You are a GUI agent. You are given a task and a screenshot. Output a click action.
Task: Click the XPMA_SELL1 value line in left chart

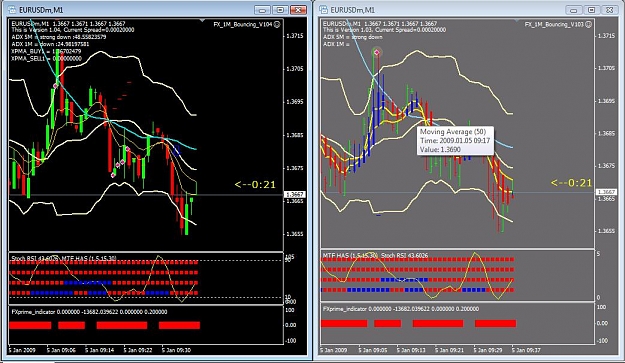pos(47,59)
